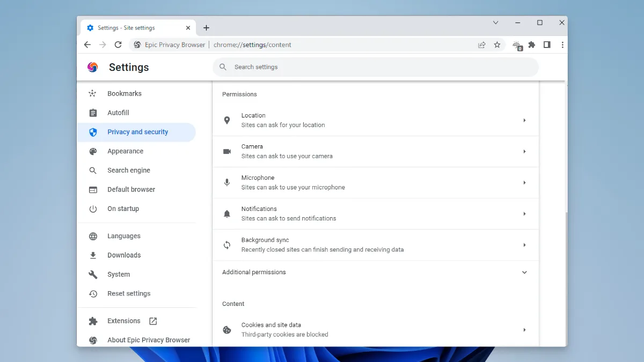Open the tab search dropdown chevron

click(x=495, y=23)
